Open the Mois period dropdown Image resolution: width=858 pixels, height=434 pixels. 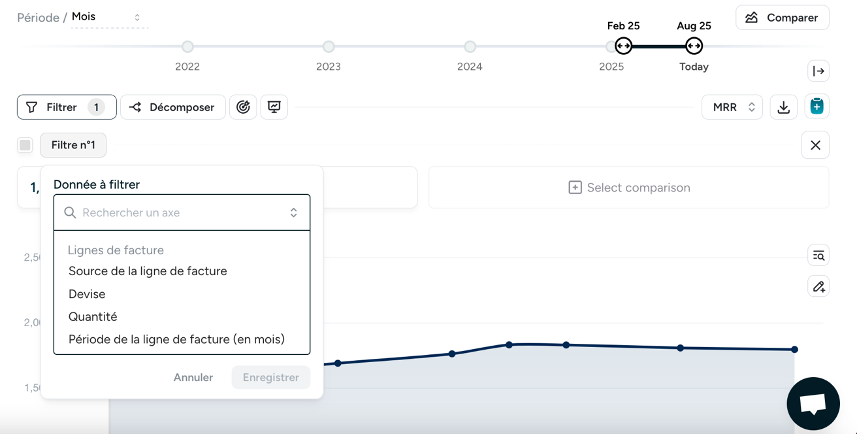[107, 17]
